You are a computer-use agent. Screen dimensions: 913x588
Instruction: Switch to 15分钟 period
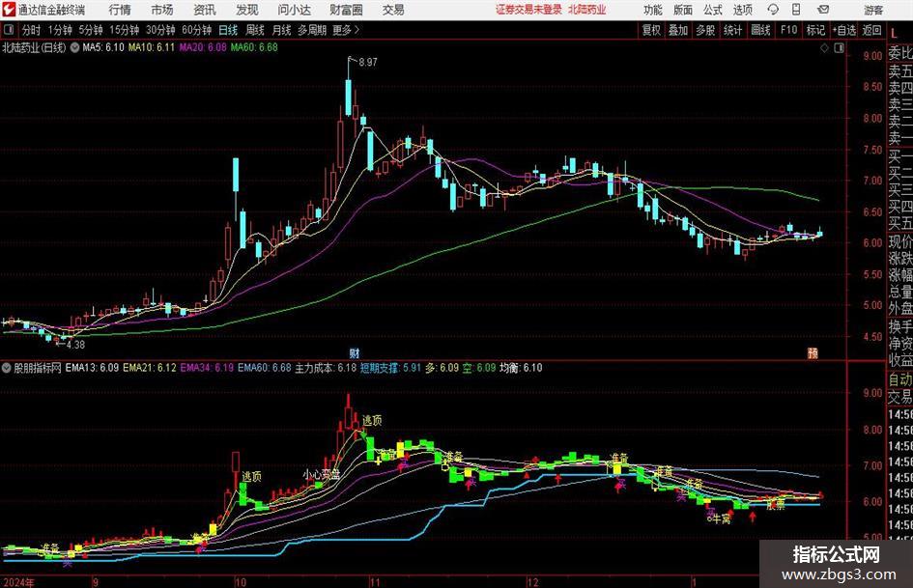coord(124,30)
